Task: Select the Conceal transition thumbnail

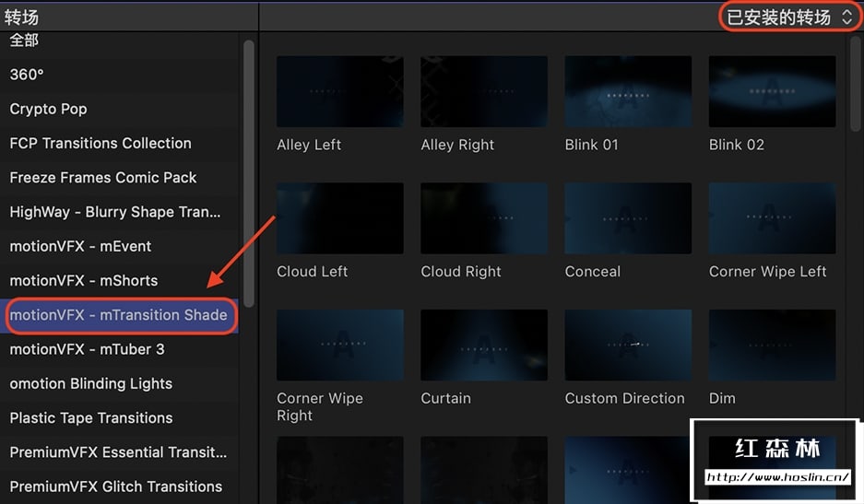Action: [x=628, y=218]
